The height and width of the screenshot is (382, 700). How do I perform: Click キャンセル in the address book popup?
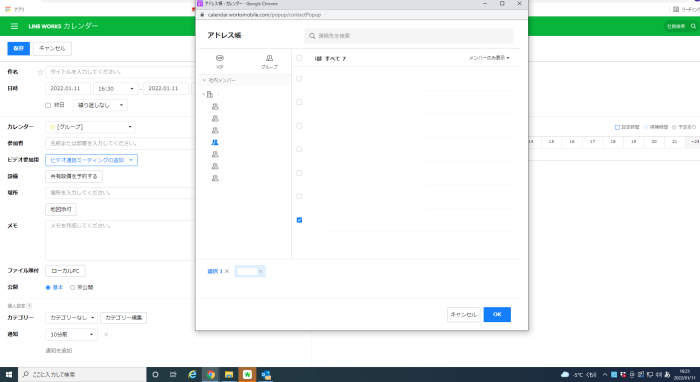pyautogui.click(x=463, y=315)
